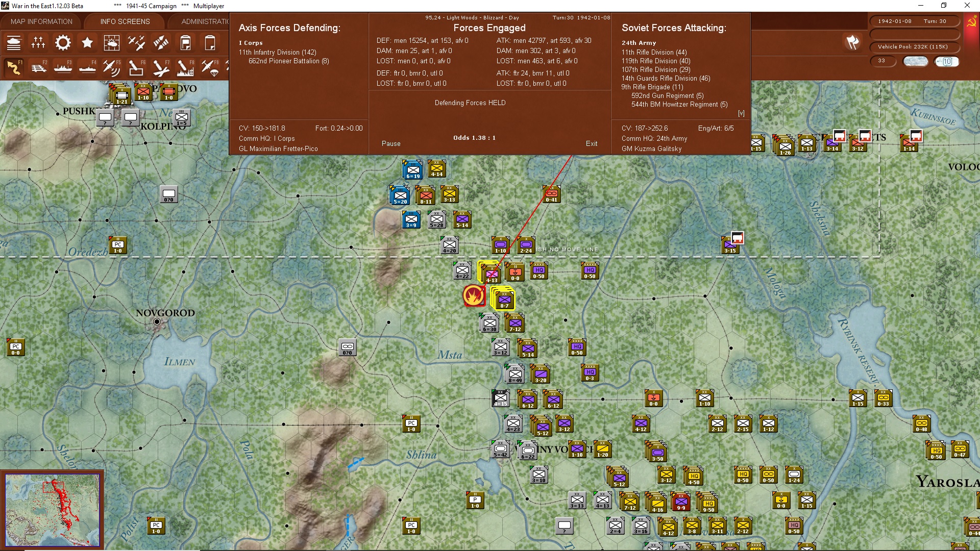
Task: Click the end turn flags icon
Action: point(852,42)
